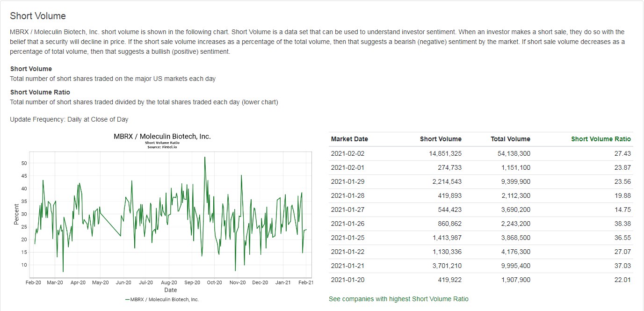Click the Market Date column header
This screenshot has height=311, width=644.
pos(349,139)
